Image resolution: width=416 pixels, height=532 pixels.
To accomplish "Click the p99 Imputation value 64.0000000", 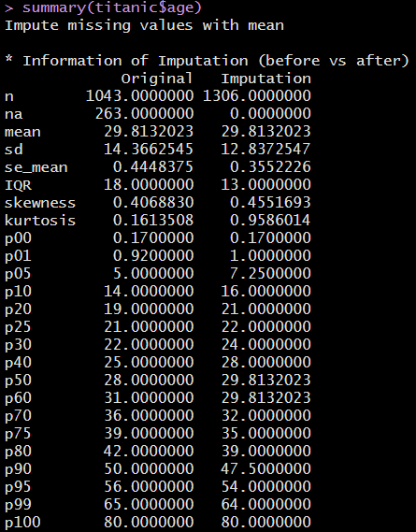I will coord(266,504).
